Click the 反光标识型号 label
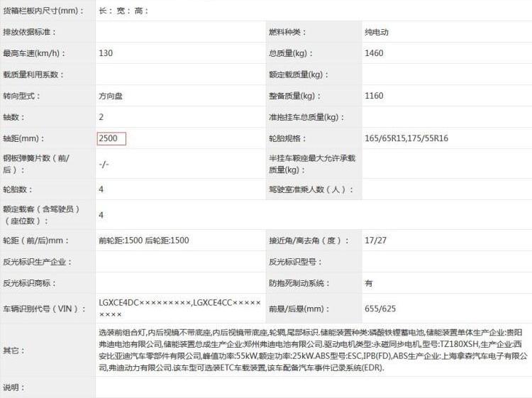 [295, 262]
